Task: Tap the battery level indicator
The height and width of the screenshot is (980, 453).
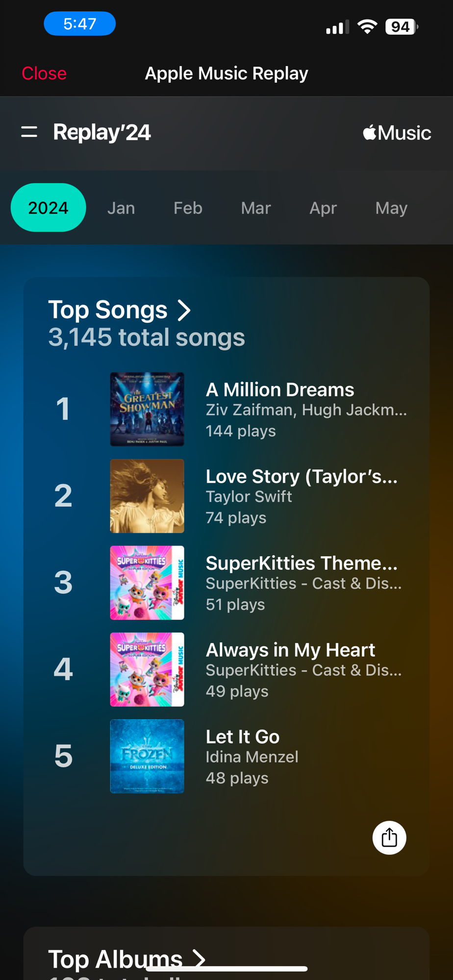Action: point(401,26)
